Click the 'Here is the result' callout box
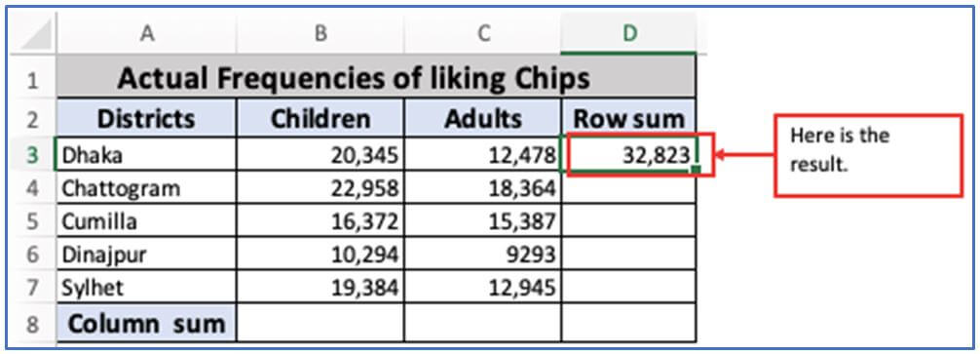 point(868,156)
